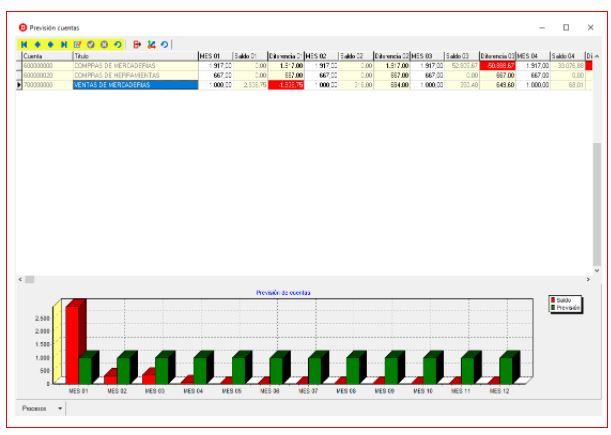611x435 pixels.
Task: Click the Previsión cuentas title icon
Action: (x=23, y=28)
